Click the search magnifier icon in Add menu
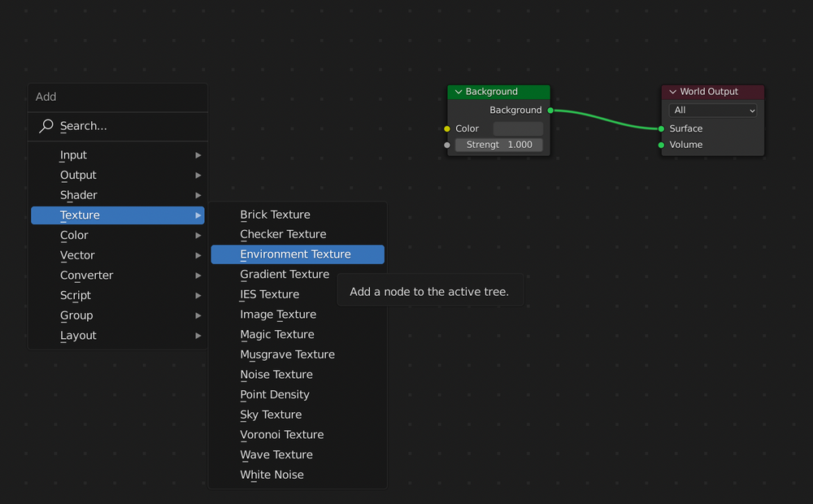Image resolution: width=813 pixels, height=504 pixels. click(46, 126)
